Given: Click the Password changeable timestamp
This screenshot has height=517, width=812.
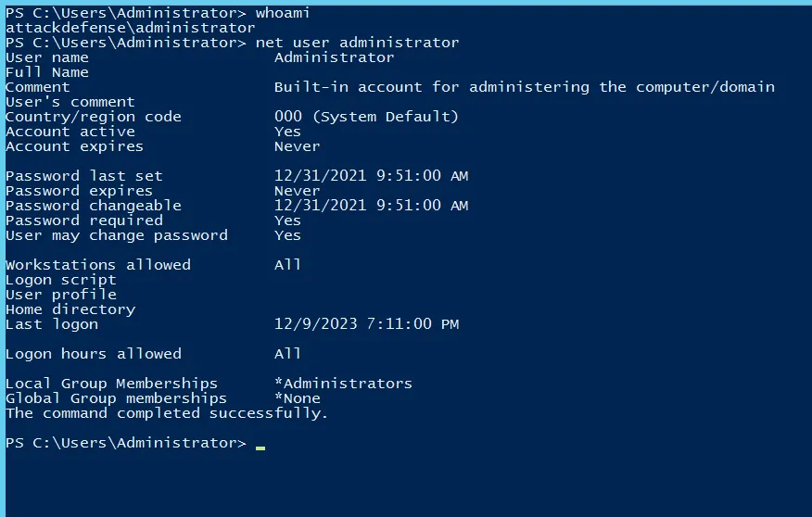Looking at the screenshot, I should (x=371, y=206).
